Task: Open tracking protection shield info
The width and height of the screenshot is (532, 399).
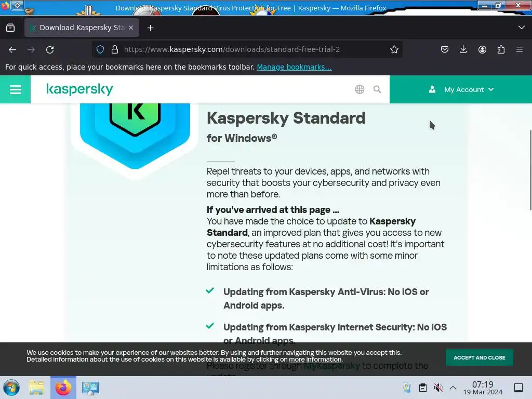Action: 100,49
